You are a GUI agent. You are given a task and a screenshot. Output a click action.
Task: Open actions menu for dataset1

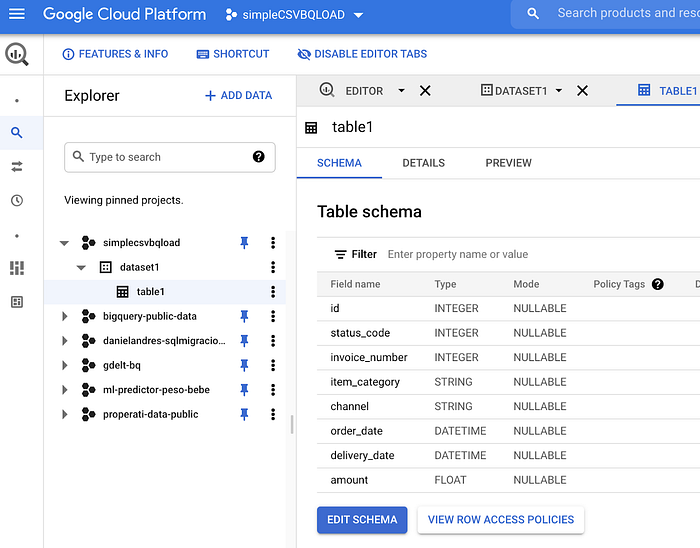point(273,267)
